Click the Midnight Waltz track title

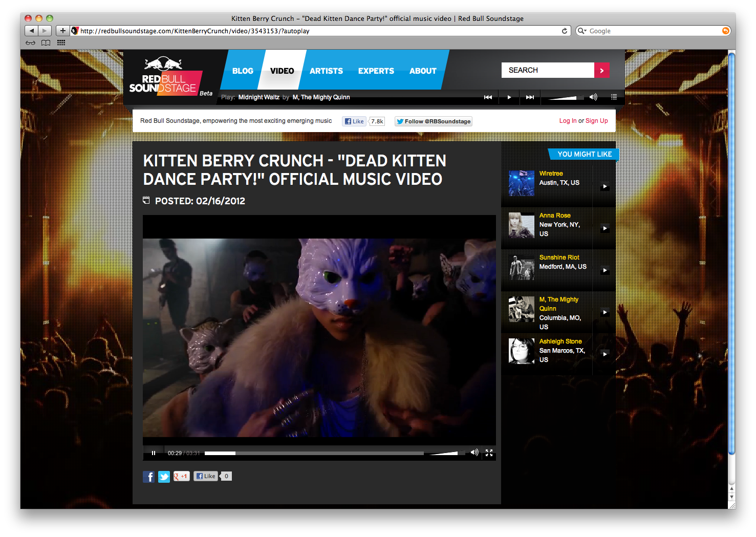click(259, 97)
